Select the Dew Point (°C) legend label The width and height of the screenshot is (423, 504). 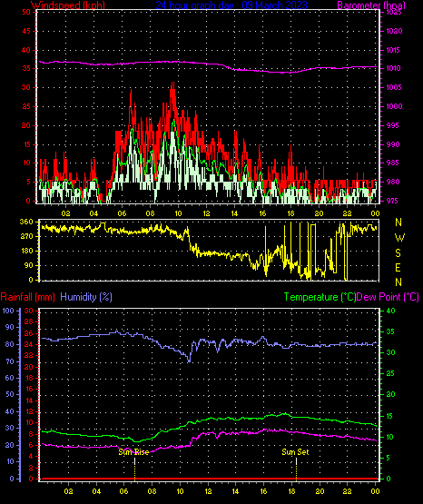(x=388, y=297)
